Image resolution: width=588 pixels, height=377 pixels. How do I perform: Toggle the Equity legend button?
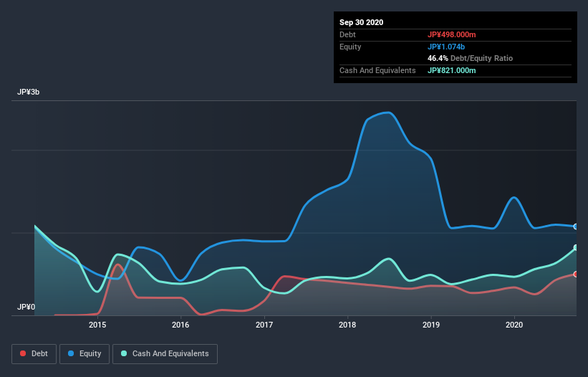pos(85,354)
